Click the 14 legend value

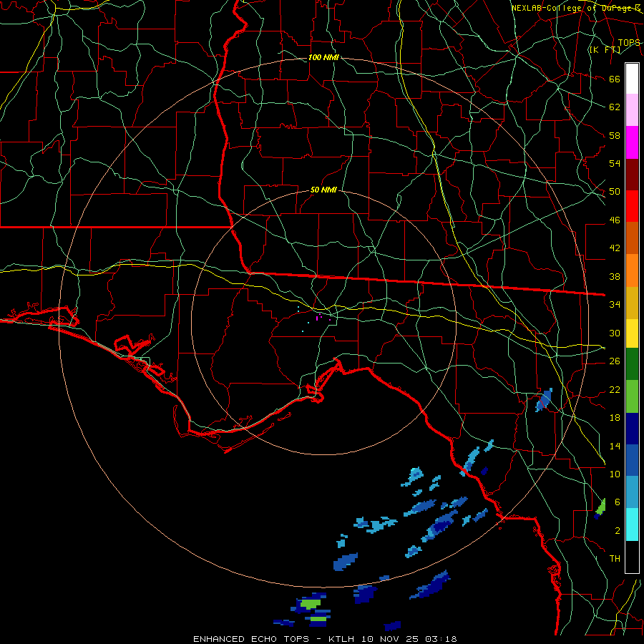(x=615, y=446)
